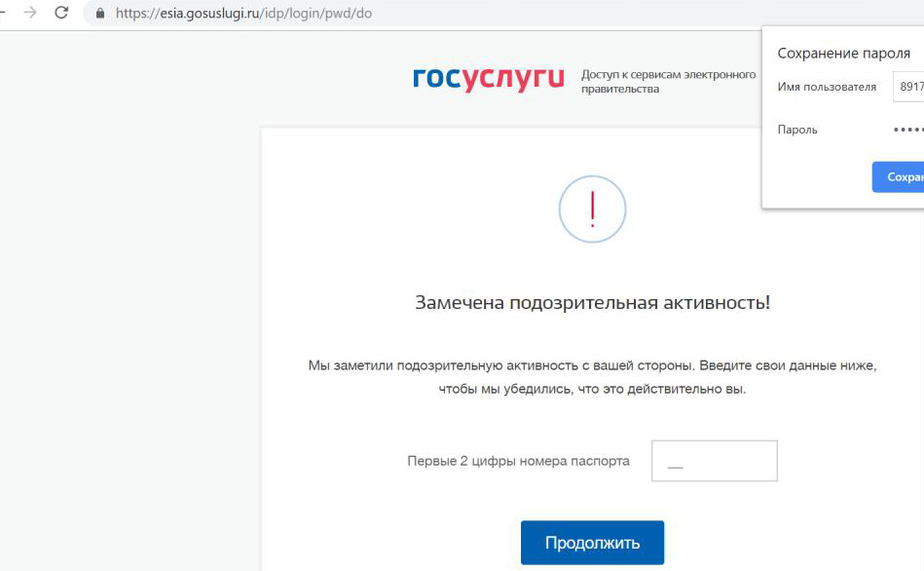Click the Госуслуги logo
Screen dimensions: 924x571
(488, 79)
